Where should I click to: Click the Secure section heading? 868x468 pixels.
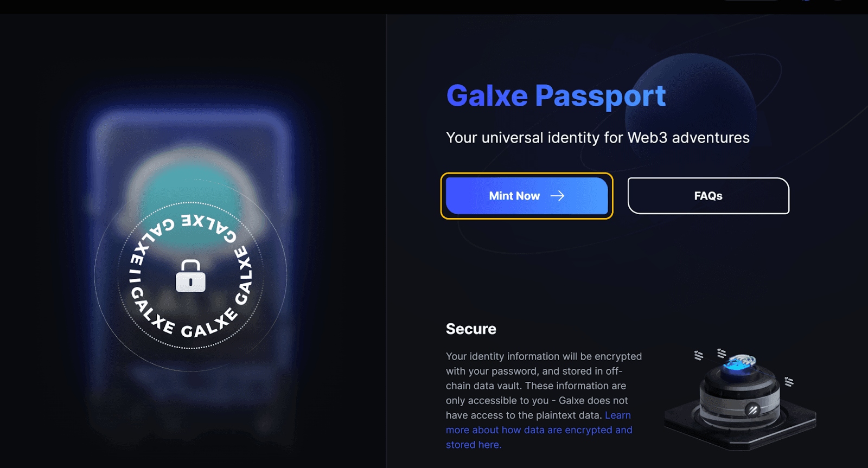[471, 329]
